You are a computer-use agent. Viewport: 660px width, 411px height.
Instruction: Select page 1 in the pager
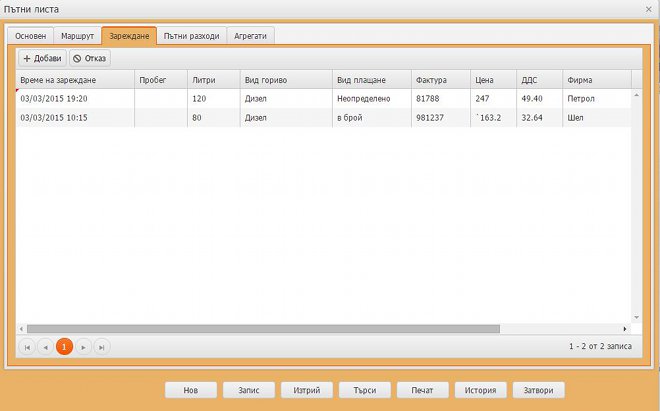coord(64,346)
